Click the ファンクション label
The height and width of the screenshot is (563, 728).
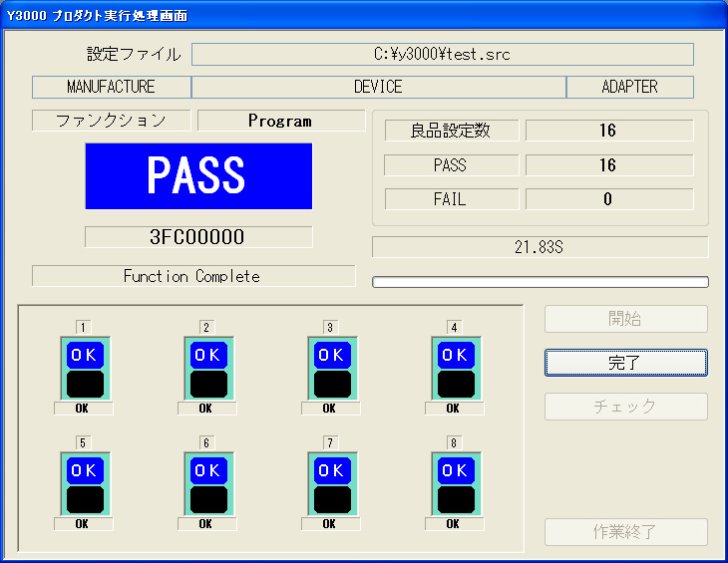coord(111,121)
